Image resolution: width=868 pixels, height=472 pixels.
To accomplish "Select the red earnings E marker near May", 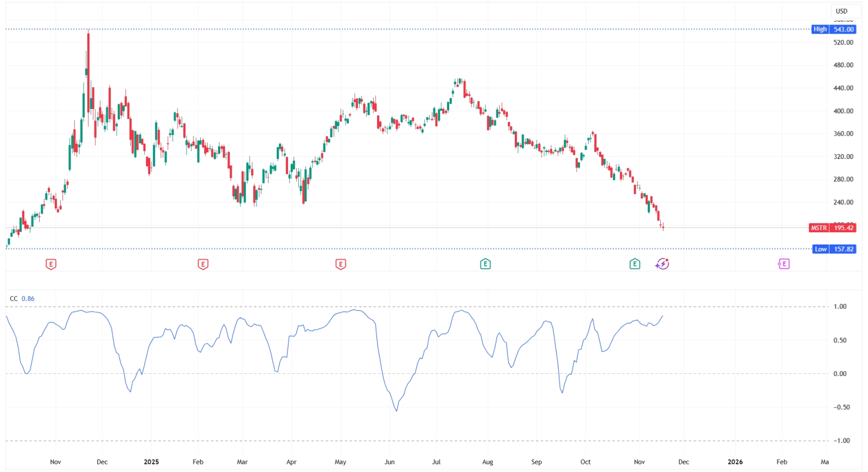I will (341, 264).
